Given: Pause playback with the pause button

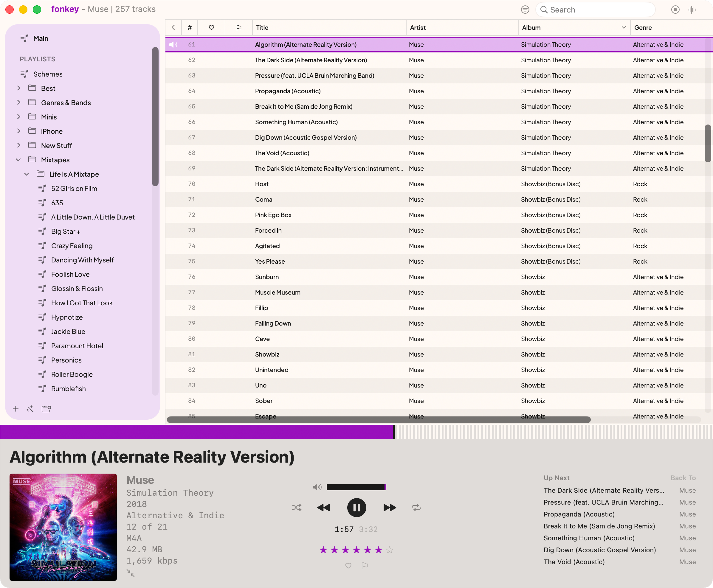Looking at the screenshot, I should point(356,507).
